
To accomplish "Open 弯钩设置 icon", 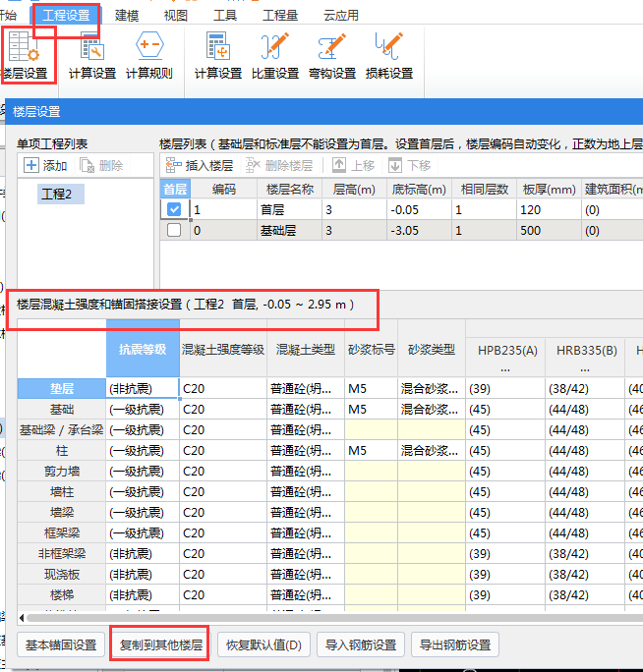I will 332,55.
